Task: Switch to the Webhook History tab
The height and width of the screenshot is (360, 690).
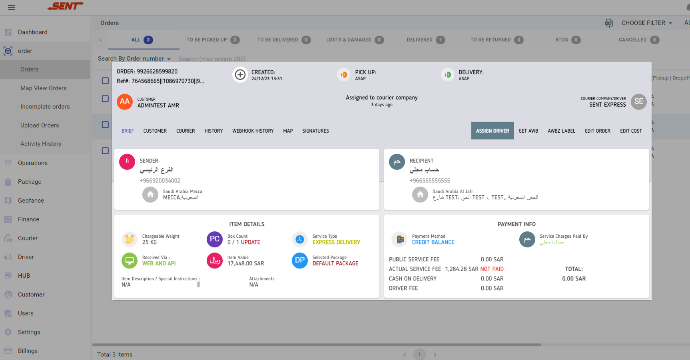Action: pos(253,131)
